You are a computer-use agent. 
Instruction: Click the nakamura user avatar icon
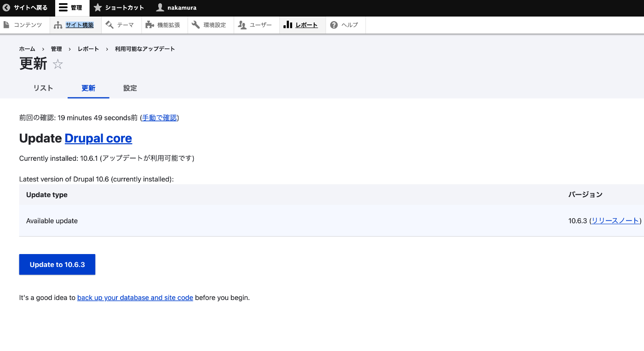(x=160, y=8)
